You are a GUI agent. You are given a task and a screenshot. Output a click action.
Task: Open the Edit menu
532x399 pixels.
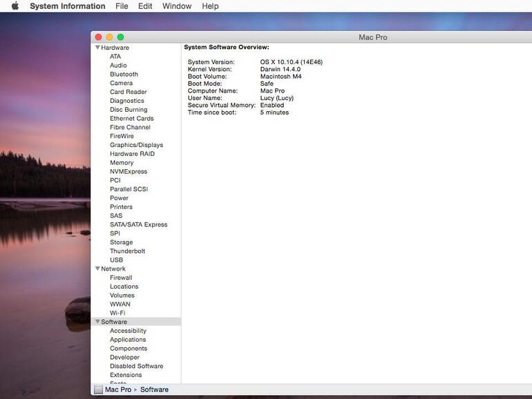145,6
